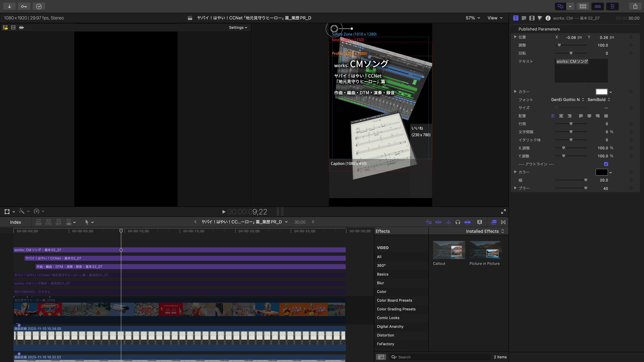The image size is (644, 362).
Task: Expand the 位置 parameter disclosure triangle
Action: (515, 37)
